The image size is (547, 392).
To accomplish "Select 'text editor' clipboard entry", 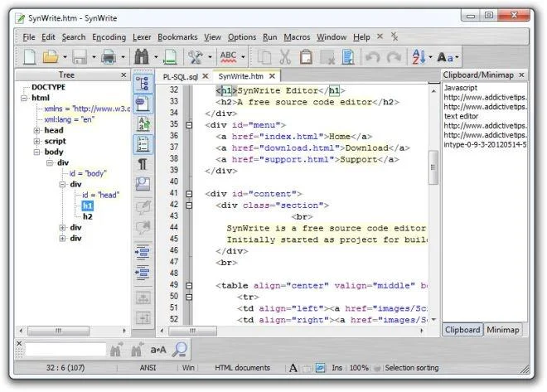I will [461, 116].
